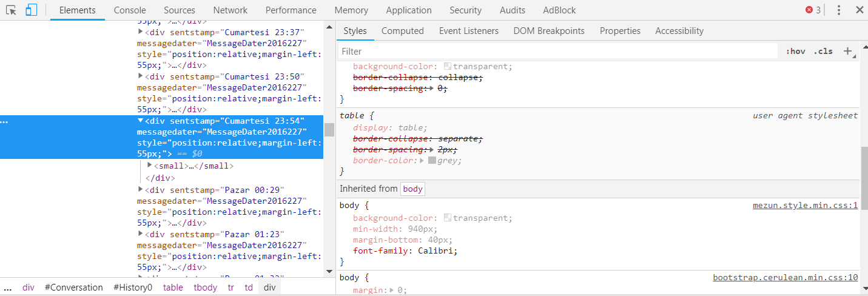Viewport: 868px width, 296px height.
Task: Expand the struck border-spacing 0 shorthand arrow
Action: coord(431,89)
